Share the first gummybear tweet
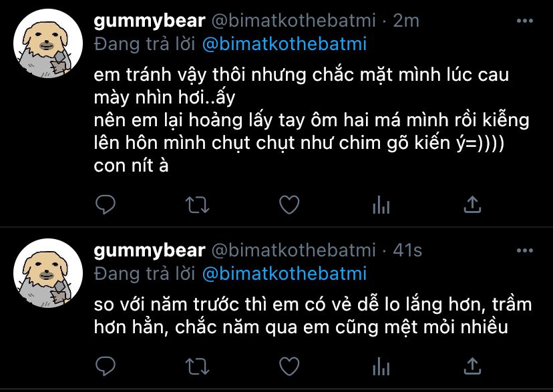Screen dimensions: 553x392 tap(473, 204)
